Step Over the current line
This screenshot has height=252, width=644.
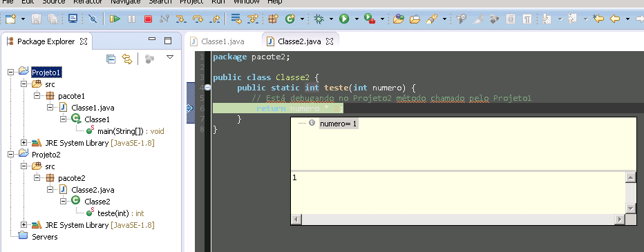198,19
